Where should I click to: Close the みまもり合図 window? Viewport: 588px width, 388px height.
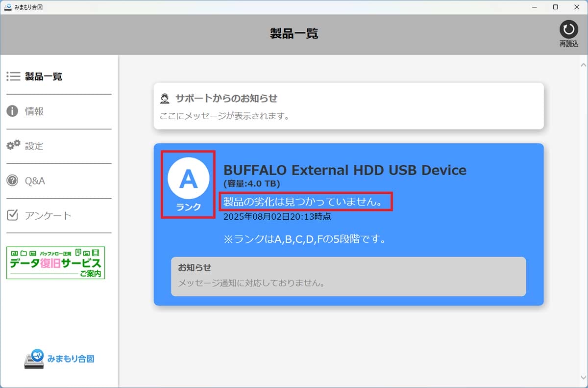(577, 7)
